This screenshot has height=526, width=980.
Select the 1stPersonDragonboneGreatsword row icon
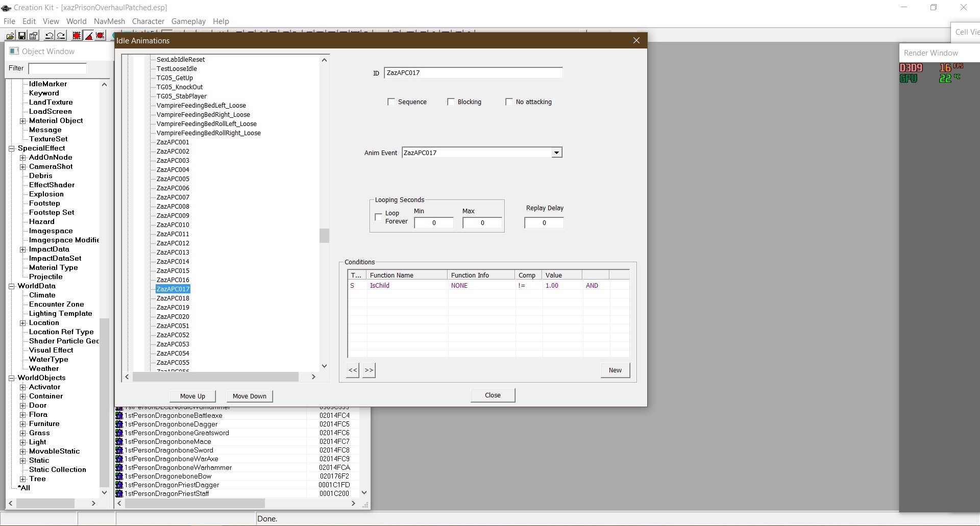click(119, 433)
